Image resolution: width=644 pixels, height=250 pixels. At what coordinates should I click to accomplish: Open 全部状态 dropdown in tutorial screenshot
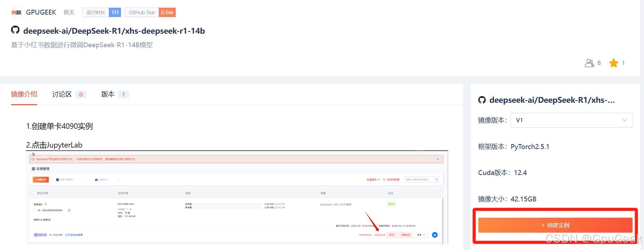tap(107, 180)
